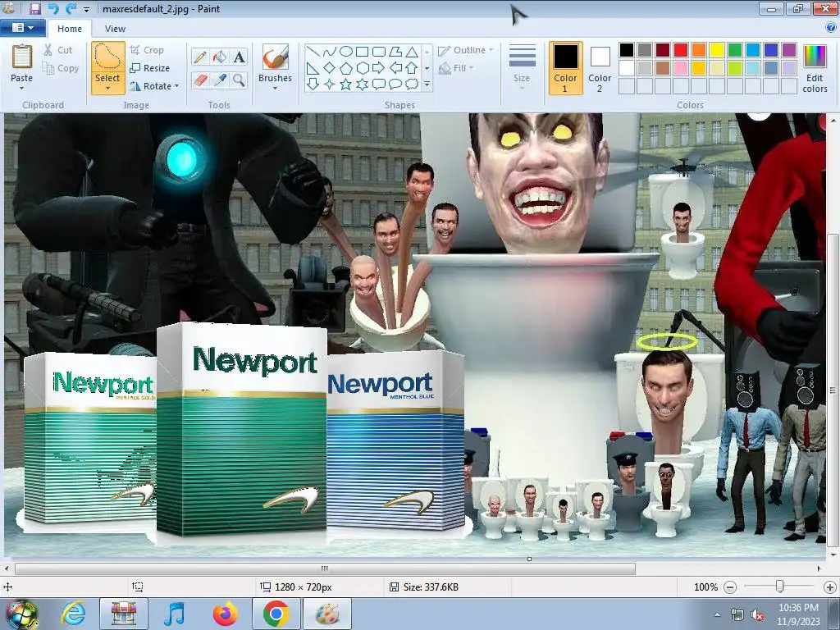
Task: Choose the Oval shape
Action: pyautogui.click(x=346, y=52)
